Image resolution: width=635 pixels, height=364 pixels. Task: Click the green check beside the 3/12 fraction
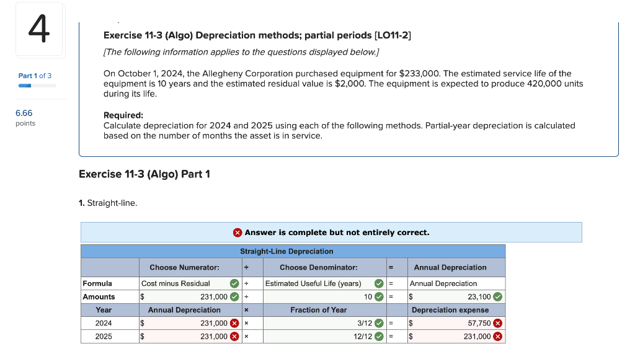point(379,322)
